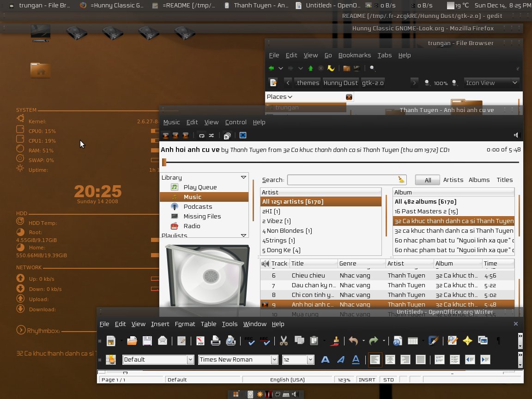Click the Up folder arrow in File Browser

click(310, 68)
